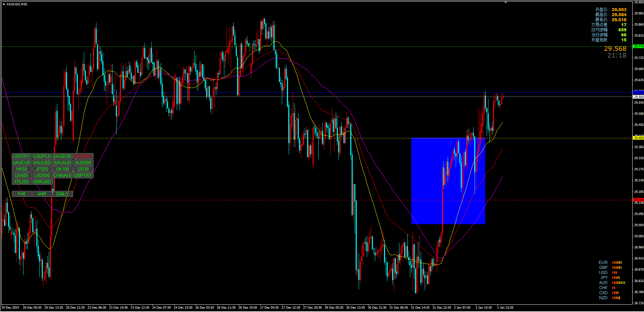644x312 pixels.
Task: Open the US30 index chart
Action: [x=83, y=169]
